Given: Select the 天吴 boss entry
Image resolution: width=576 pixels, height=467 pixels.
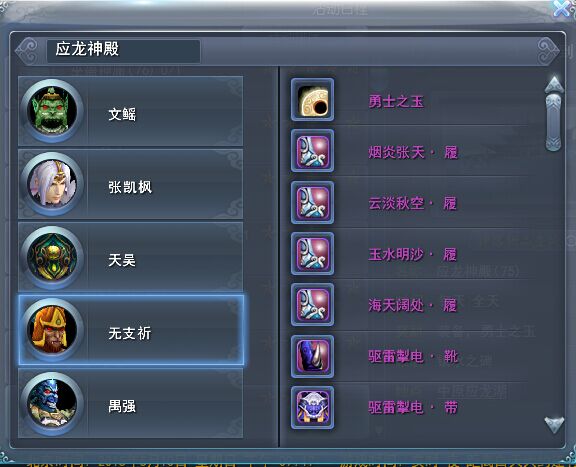Looking at the screenshot, I should click(x=131, y=257).
